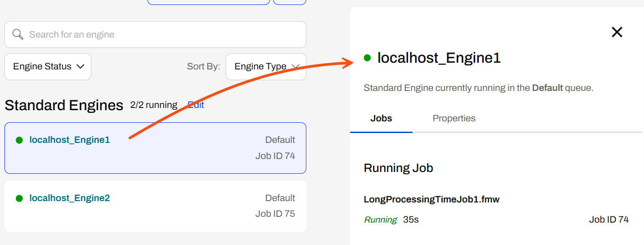Click the Running Job section heading
The height and width of the screenshot is (245, 644).
click(x=398, y=168)
